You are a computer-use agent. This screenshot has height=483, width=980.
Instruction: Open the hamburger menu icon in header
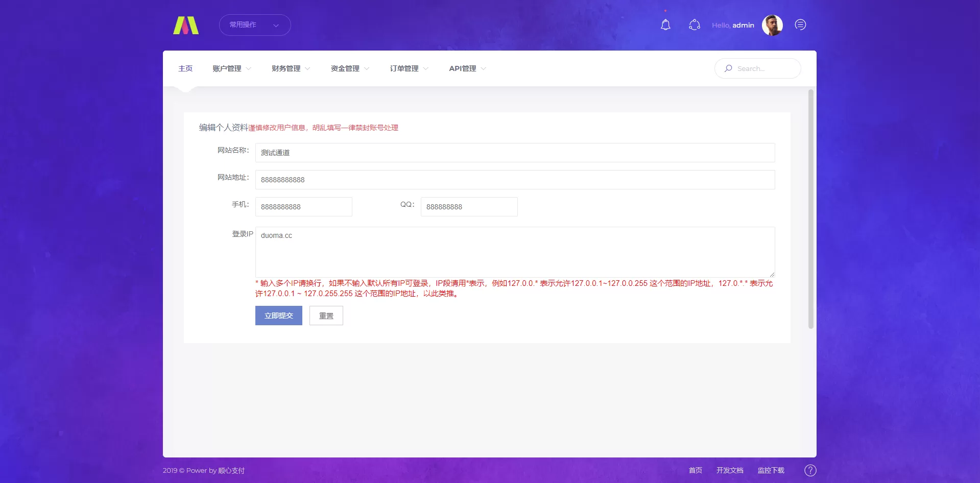pyautogui.click(x=800, y=25)
